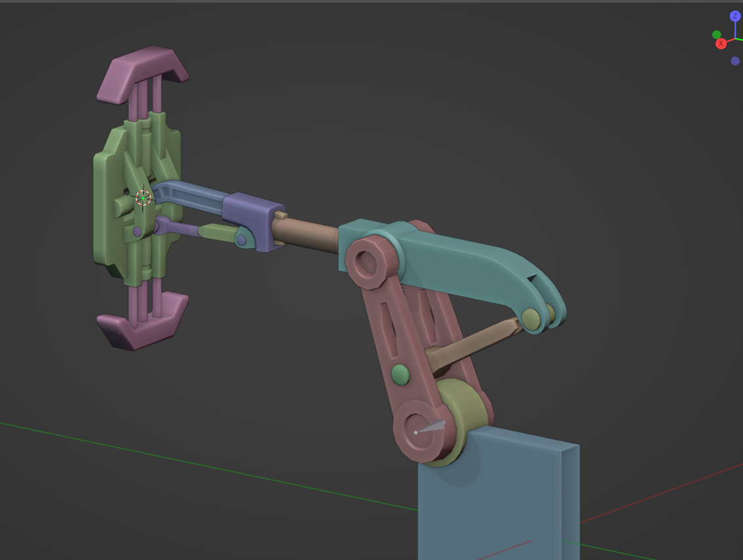Click the red X axis gizmo ball
The height and width of the screenshot is (560, 743).
(x=721, y=43)
